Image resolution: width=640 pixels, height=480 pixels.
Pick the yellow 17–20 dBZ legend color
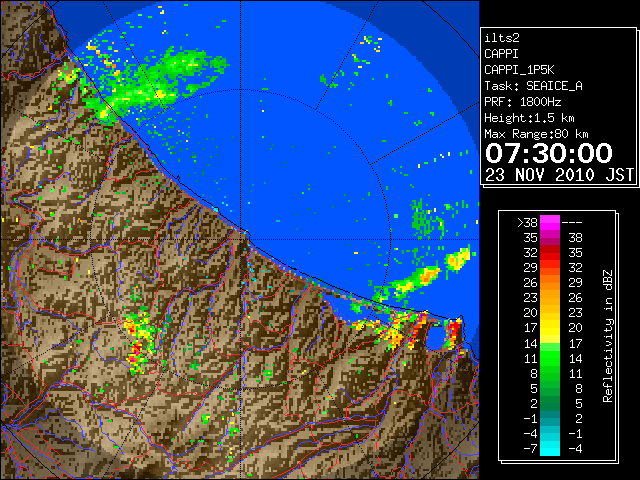click(550, 328)
